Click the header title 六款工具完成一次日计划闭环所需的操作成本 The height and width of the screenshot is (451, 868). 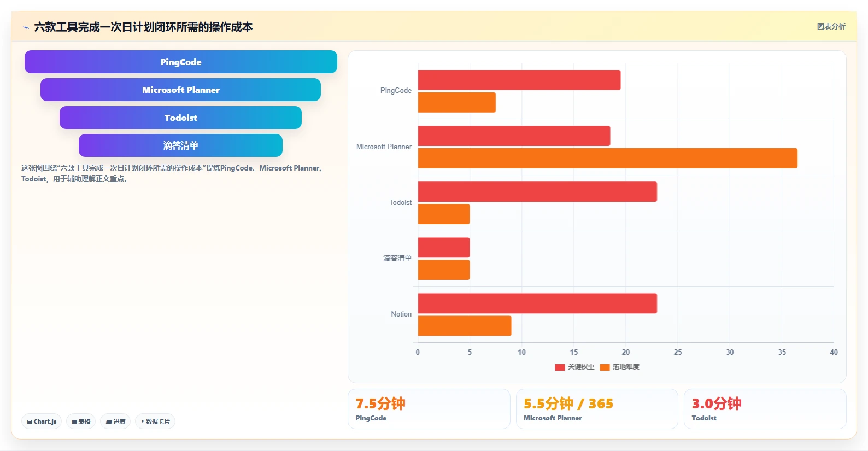(x=143, y=27)
